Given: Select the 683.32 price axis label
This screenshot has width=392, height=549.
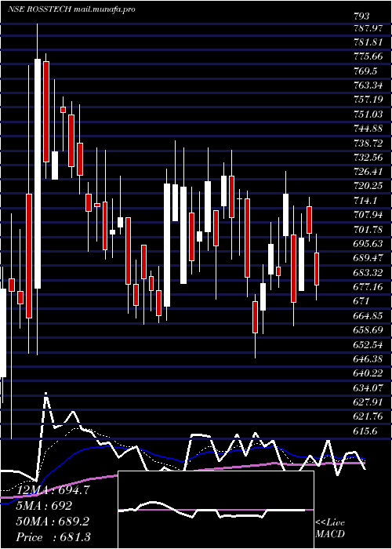Looking at the screenshot, I should point(368,272).
